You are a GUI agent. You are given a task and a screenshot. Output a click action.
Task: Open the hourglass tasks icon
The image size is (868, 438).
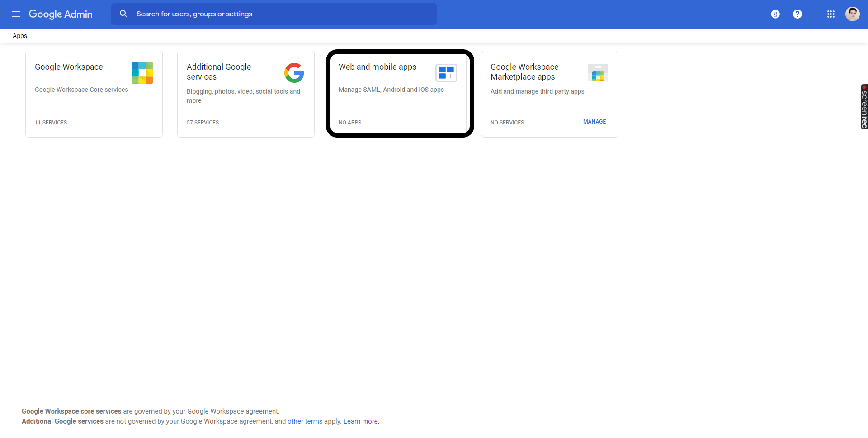click(775, 14)
